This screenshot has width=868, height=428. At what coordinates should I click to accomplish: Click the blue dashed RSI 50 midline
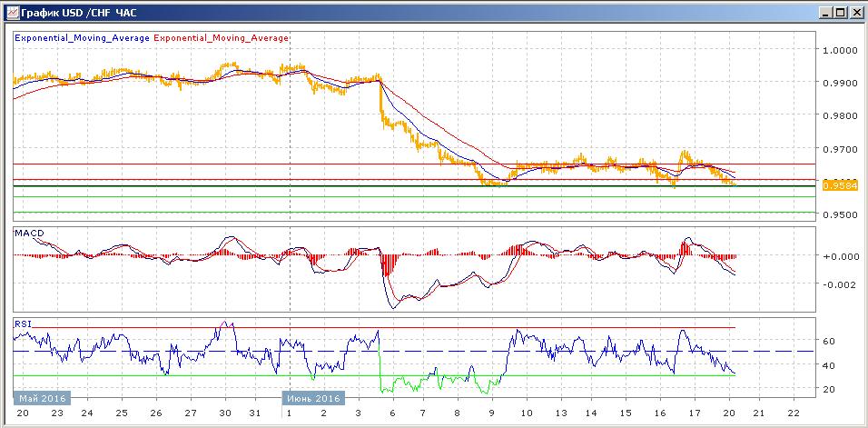(272, 351)
